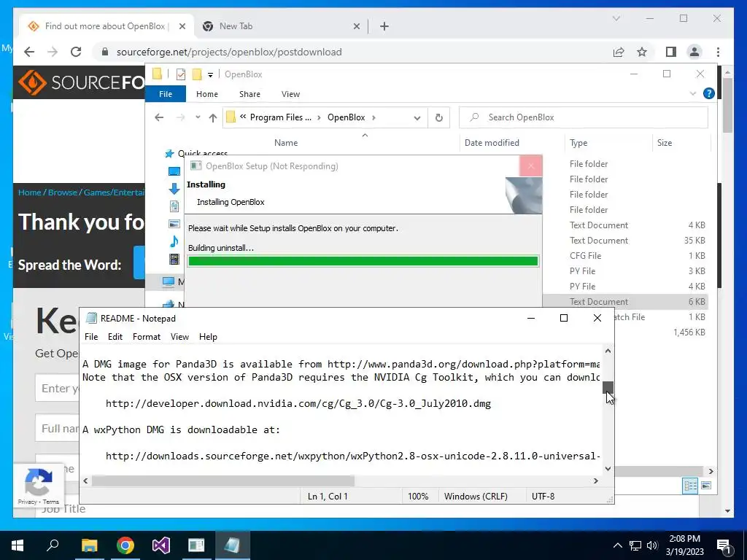Open View ribbon tab in File Explorer

(290, 94)
